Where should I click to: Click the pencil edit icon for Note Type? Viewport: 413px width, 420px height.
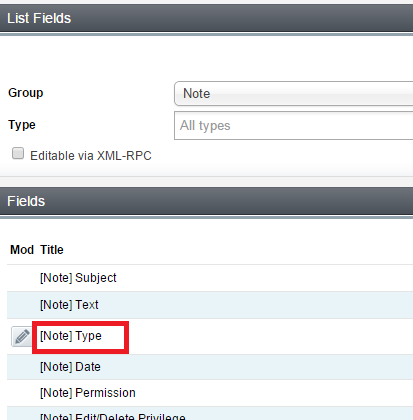click(22, 336)
